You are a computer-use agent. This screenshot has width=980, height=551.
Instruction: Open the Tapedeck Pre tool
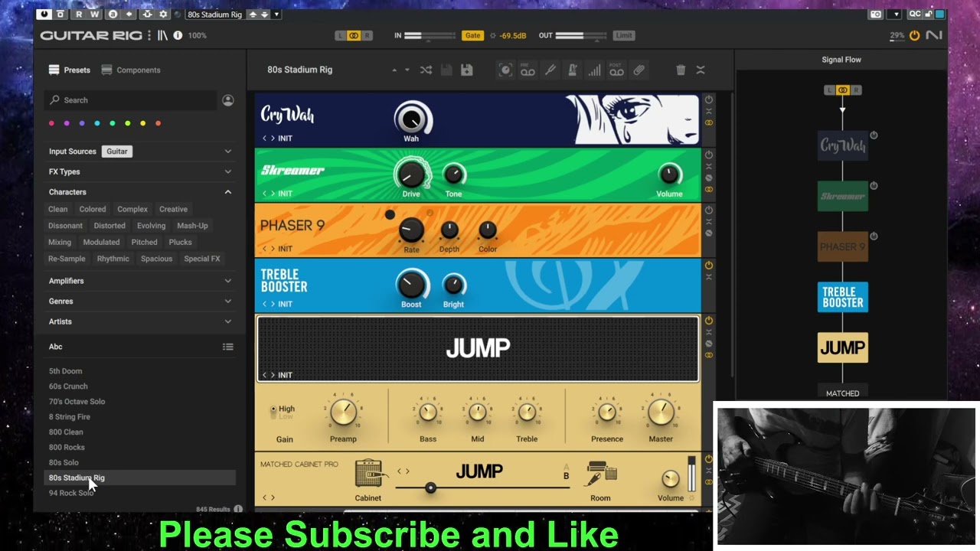pos(528,70)
